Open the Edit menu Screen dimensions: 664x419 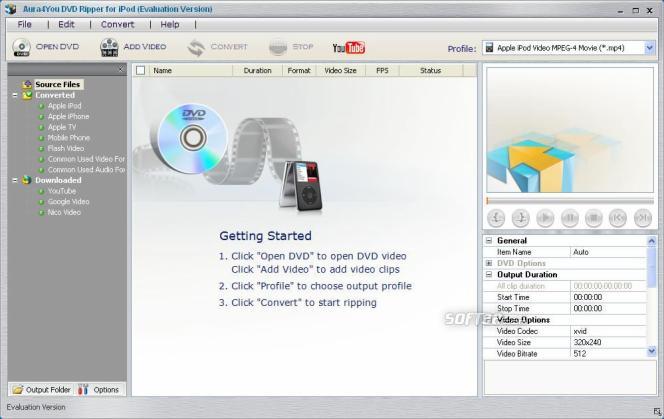coord(66,25)
